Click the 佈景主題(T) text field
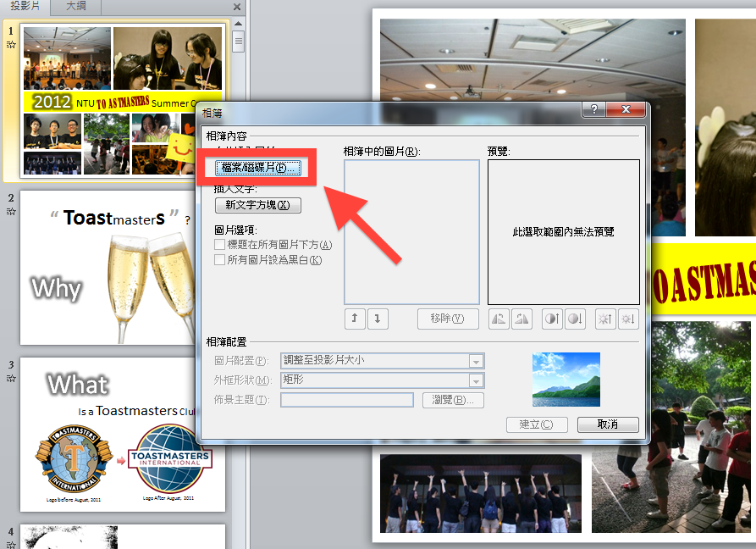756x549 pixels. (347, 400)
